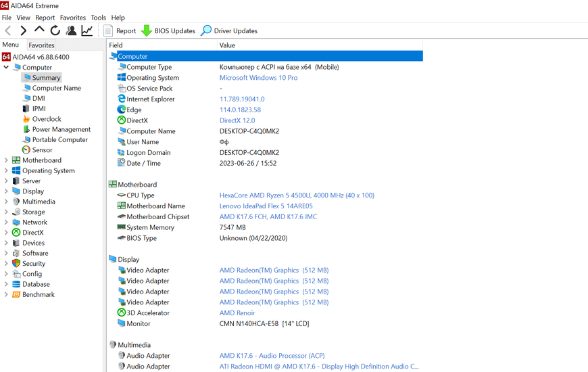Open the DirectX 12.0 link

point(237,120)
